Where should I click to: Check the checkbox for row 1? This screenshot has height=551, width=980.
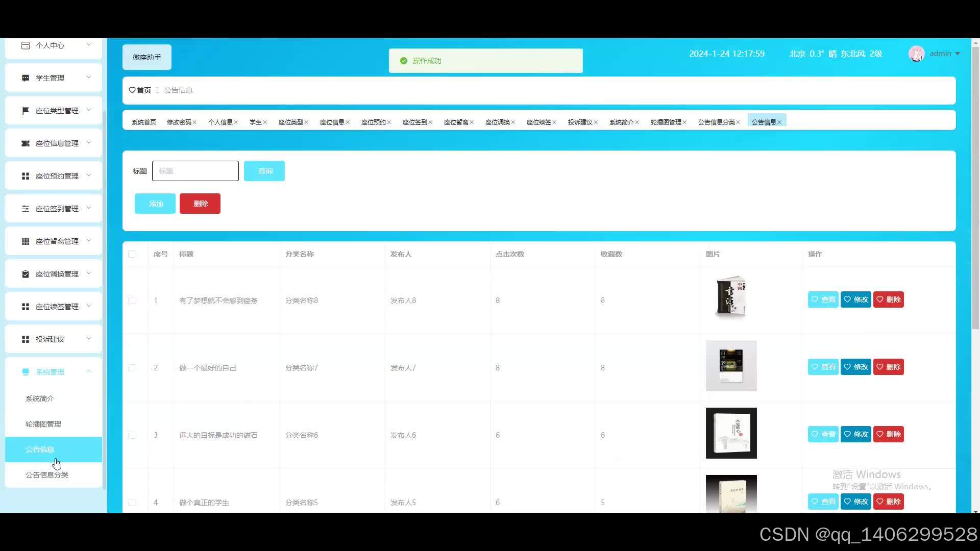tap(132, 300)
